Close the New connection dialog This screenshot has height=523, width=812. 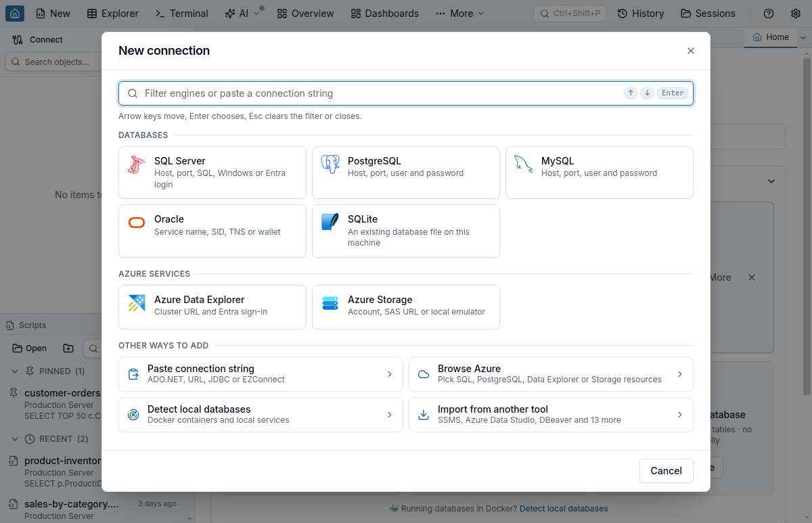coord(691,51)
